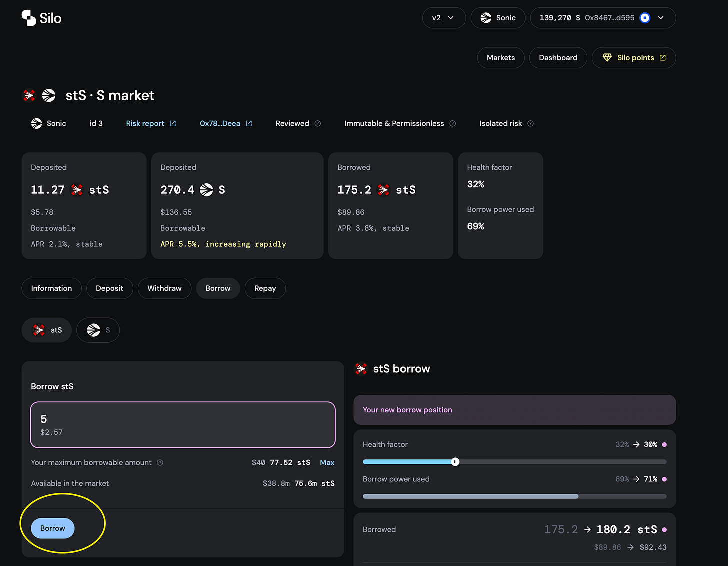Click the S token icon in market title
This screenshot has width=728, height=566.
click(x=49, y=95)
